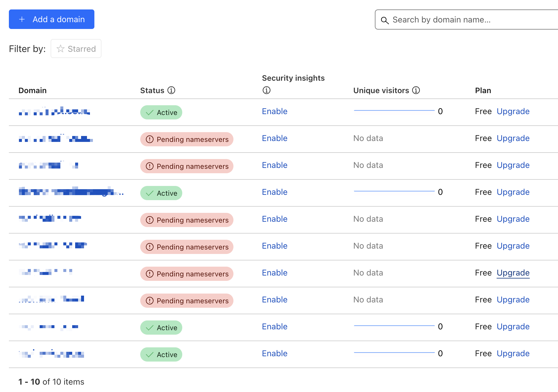The height and width of the screenshot is (392, 558).
Task: Click the magnifier icon in search box
Action: pos(385,20)
